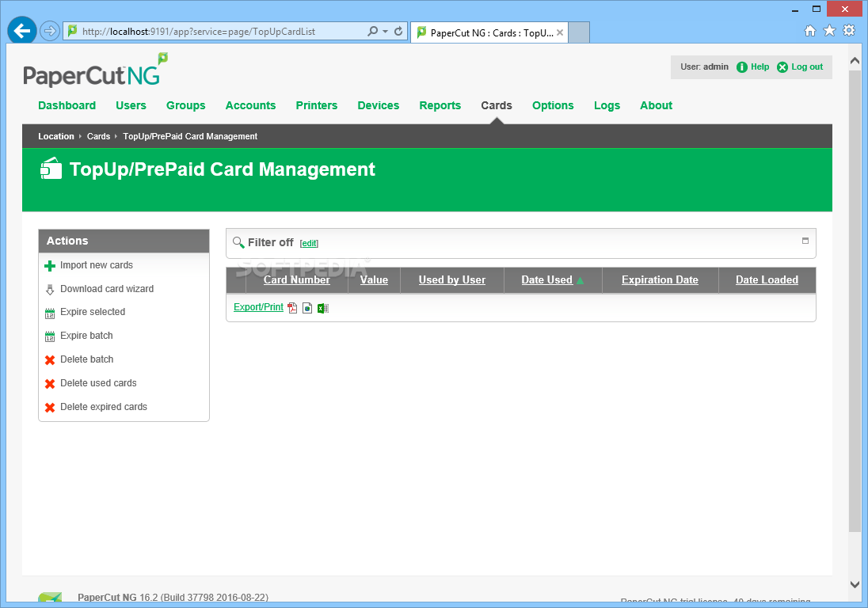Choose the Delete expired cards action
This screenshot has width=868, height=608.
104,407
